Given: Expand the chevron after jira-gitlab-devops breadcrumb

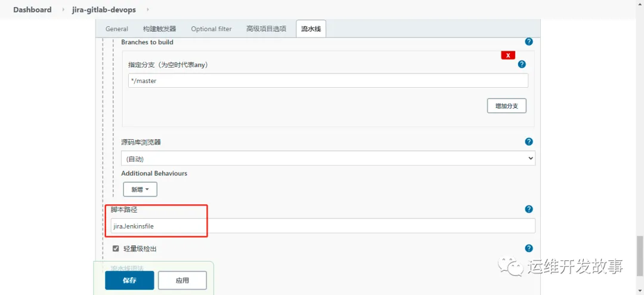Looking at the screenshot, I should tap(147, 10).
